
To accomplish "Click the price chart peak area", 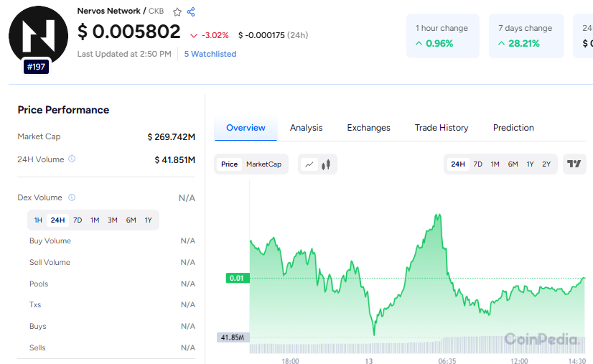I will coord(438,218).
